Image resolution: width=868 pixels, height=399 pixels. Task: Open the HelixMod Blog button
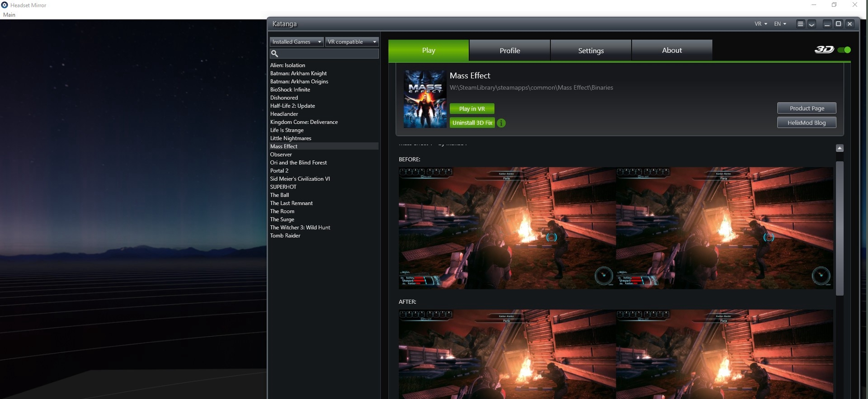click(x=807, y=122)
